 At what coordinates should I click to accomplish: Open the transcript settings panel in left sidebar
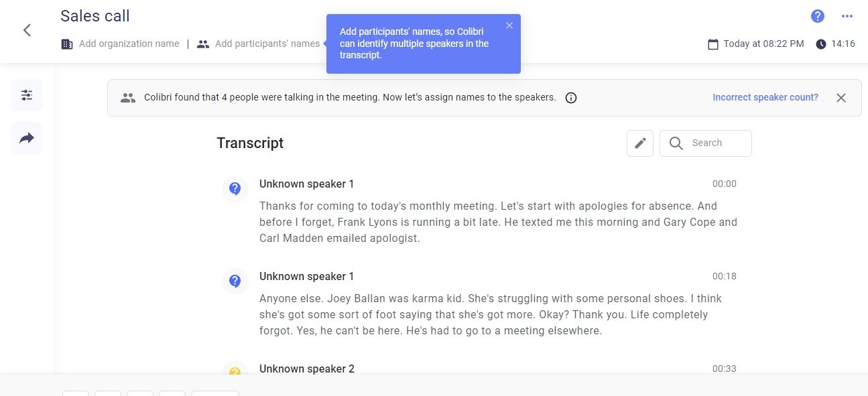(x=26, y=94)
